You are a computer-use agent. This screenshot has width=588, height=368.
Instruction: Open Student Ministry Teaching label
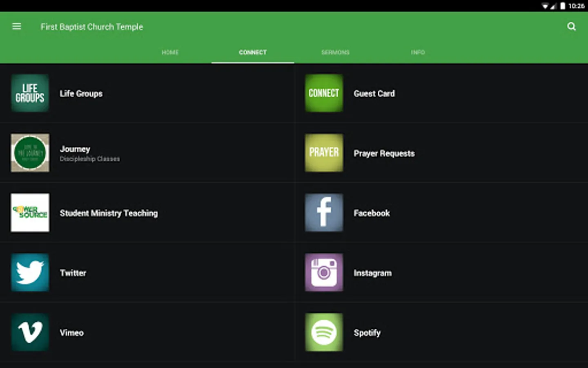[109, 213]
